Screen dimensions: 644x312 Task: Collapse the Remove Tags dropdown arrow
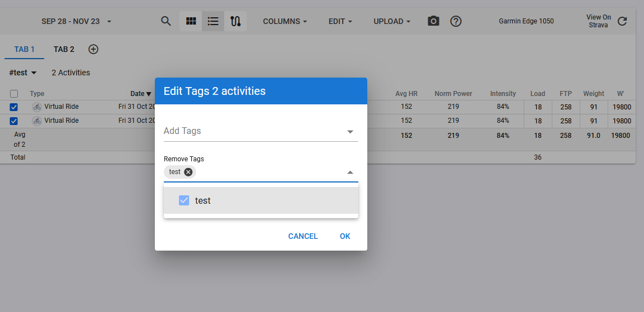(350, 172)
